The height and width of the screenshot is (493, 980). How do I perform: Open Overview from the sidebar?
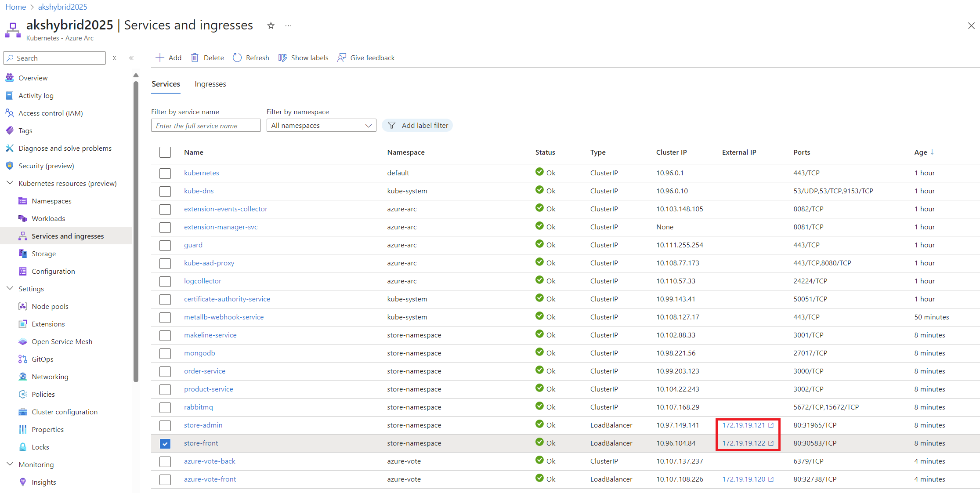click(x=33, y=78)
